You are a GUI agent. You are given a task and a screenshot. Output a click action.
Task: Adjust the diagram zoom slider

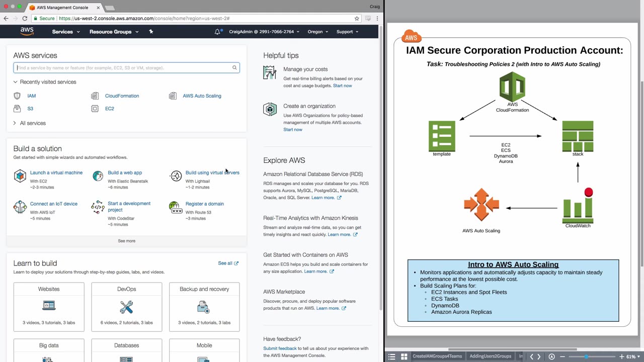(x=587, y=356)
